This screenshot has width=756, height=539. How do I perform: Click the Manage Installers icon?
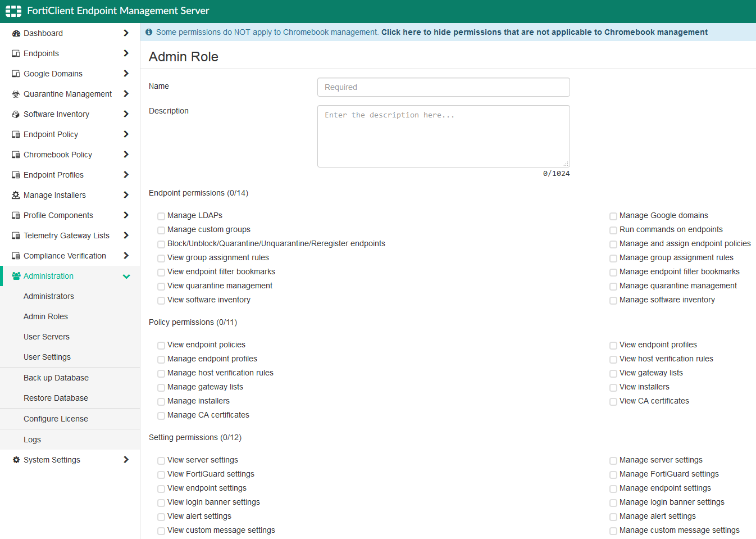coord(16,196)
